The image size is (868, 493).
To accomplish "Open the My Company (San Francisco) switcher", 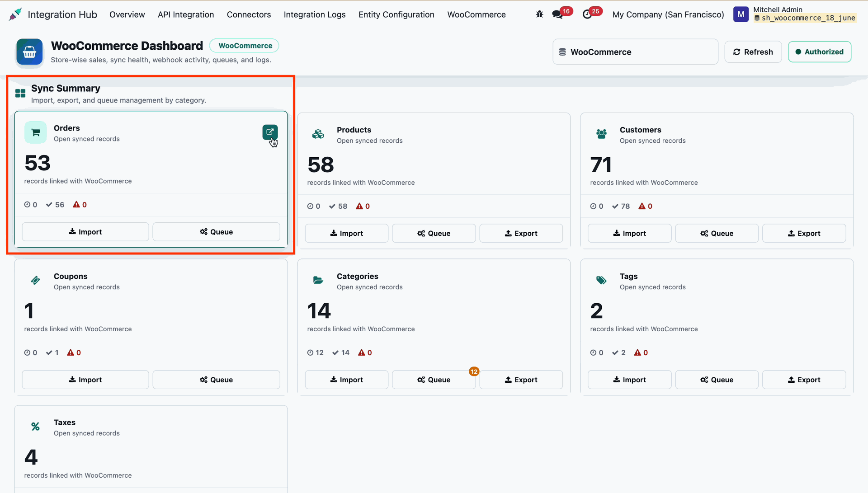I will pos(668,14).
